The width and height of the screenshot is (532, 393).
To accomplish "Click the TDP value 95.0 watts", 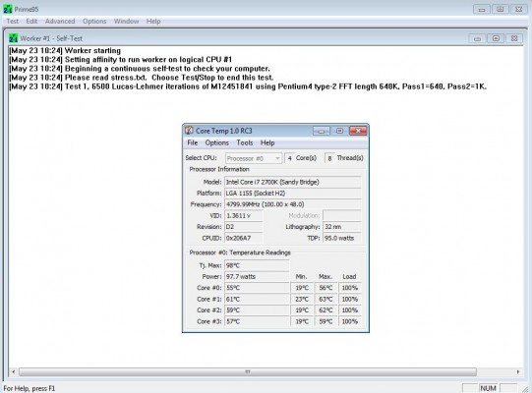I will 342,238.
